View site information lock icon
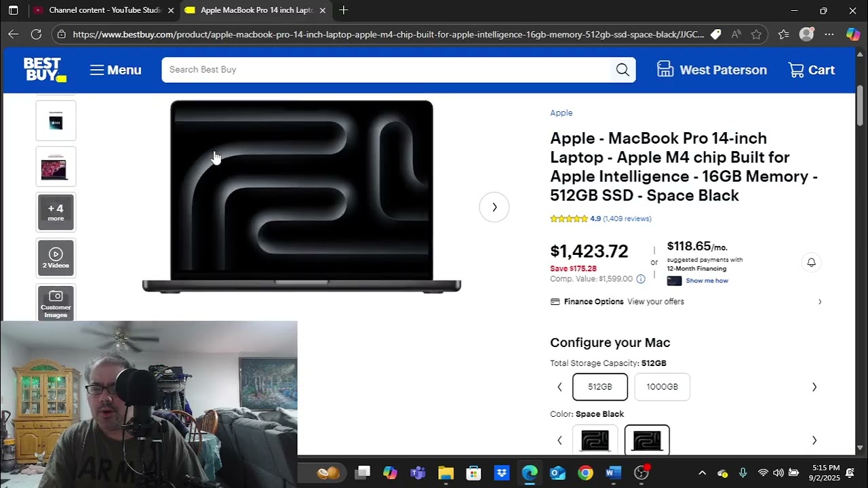The width and height of the screenshot is (868, 488). click(62, 34)
